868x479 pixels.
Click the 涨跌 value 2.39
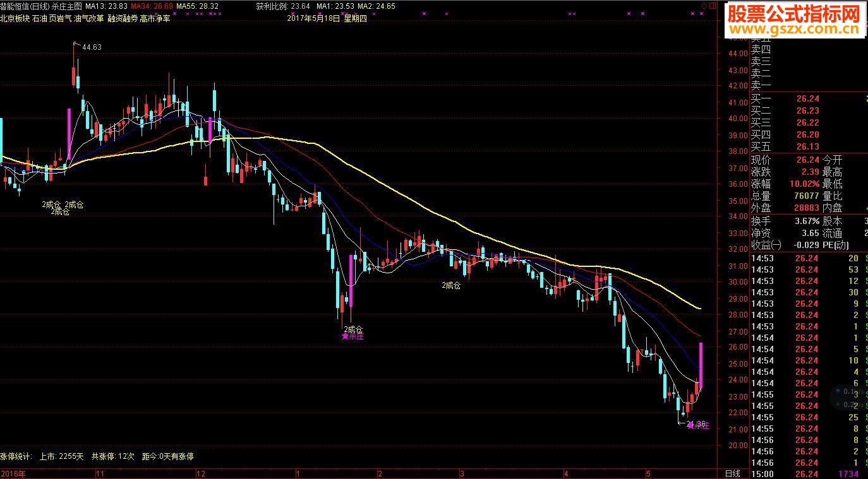point(809,172)
